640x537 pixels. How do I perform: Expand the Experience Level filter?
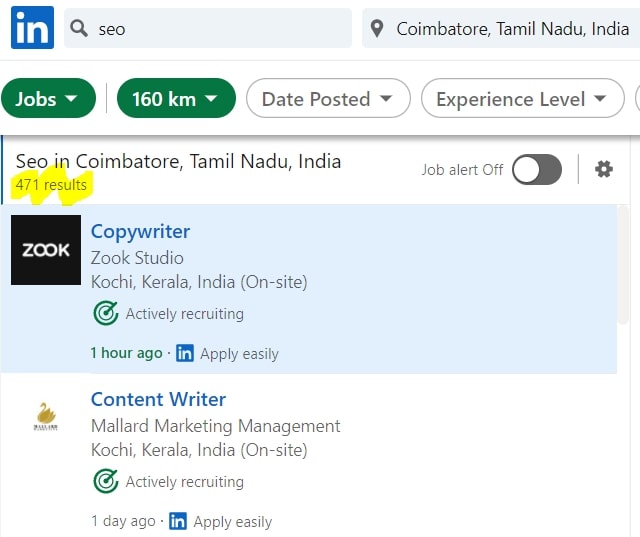pyautogui.click(x=521, y=99)
